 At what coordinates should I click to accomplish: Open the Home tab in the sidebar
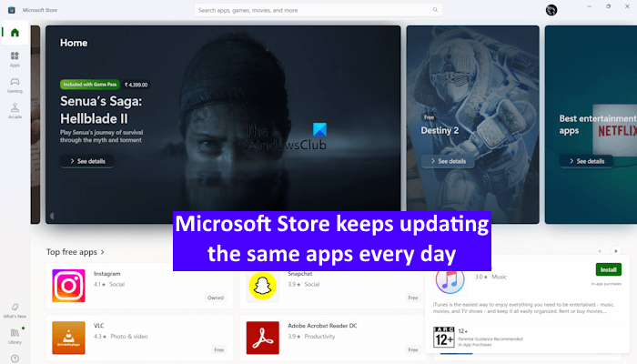tap(15, 33)
